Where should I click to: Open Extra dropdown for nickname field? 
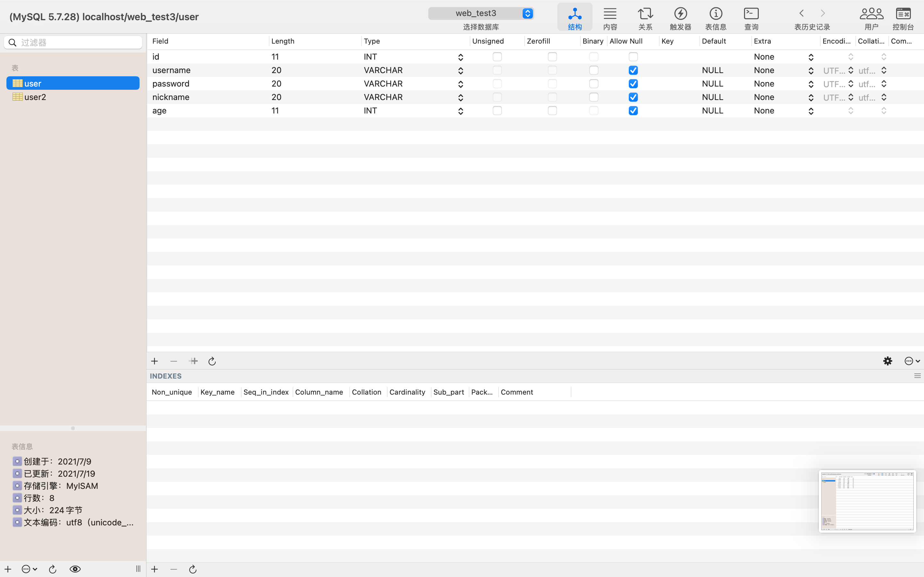click(x=811, y=97)
